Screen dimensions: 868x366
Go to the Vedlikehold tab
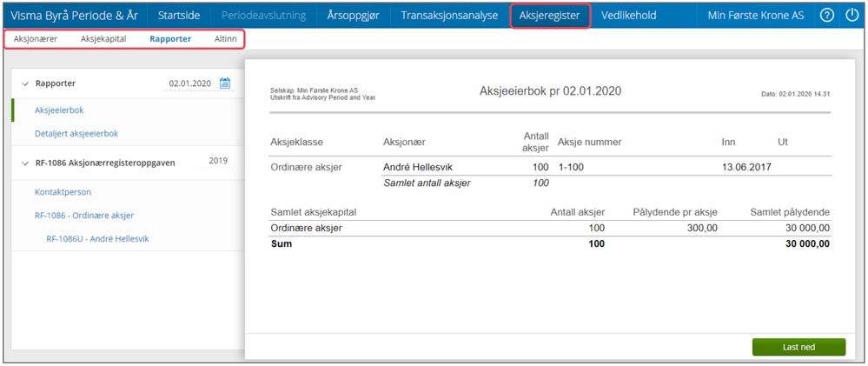tap(628, 16)
